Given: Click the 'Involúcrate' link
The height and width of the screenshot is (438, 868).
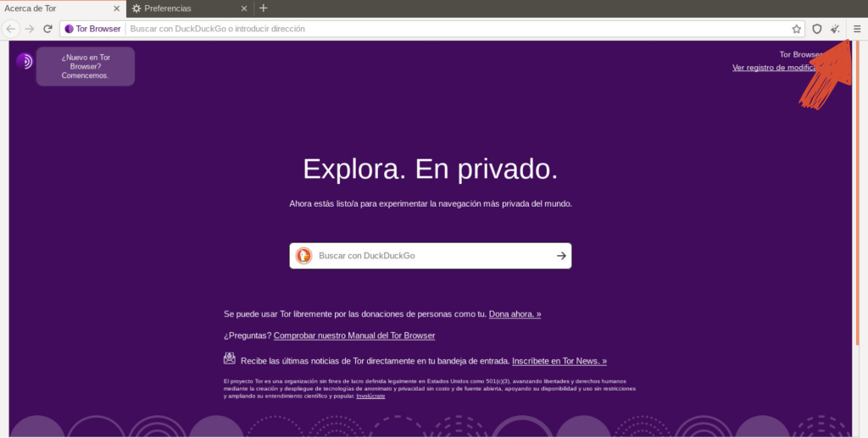Looking at the screenshot, I should [370, 396].
